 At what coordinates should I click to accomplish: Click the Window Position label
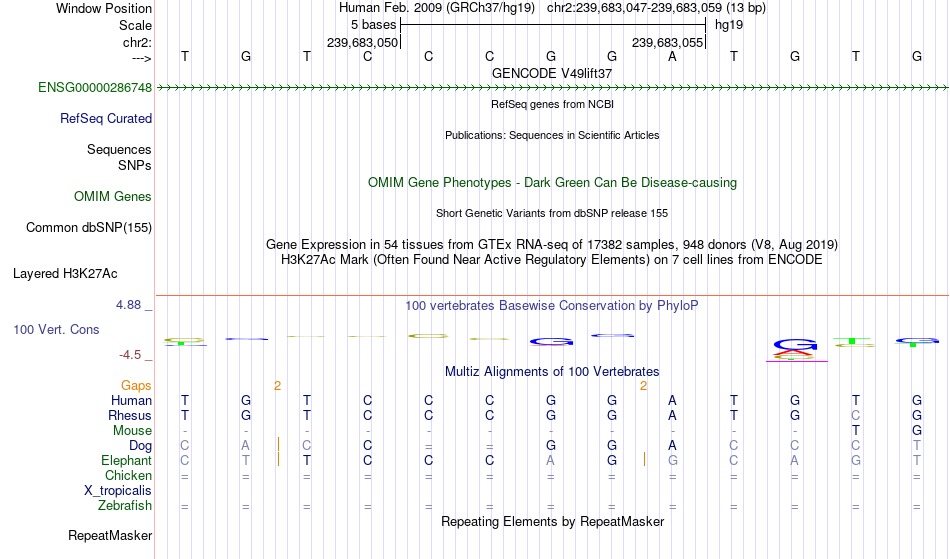(104, 8)
